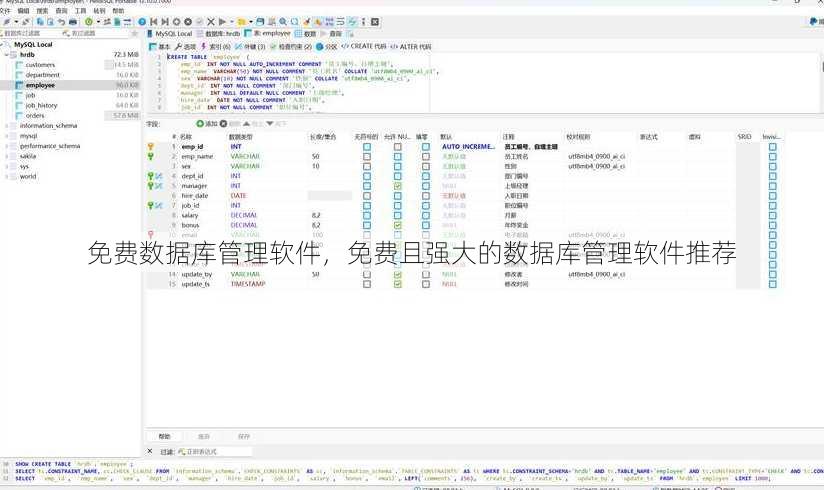The width and height of the screenshot is (824, 490).
Task: Open the 编辑 menu
Action: 24,11
